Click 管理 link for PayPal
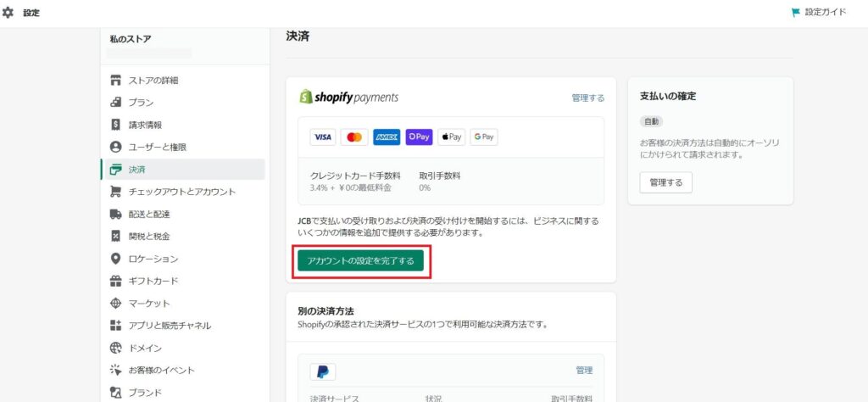 point(584,371)
